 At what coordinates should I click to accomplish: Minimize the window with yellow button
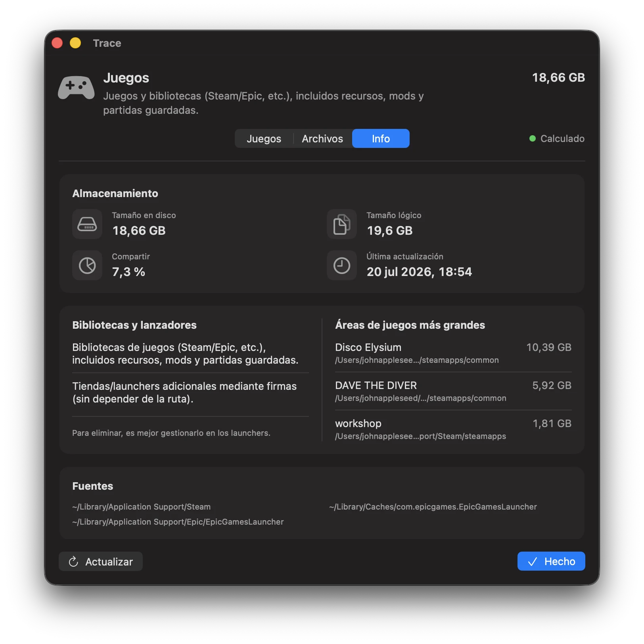(x=75, y=43)
